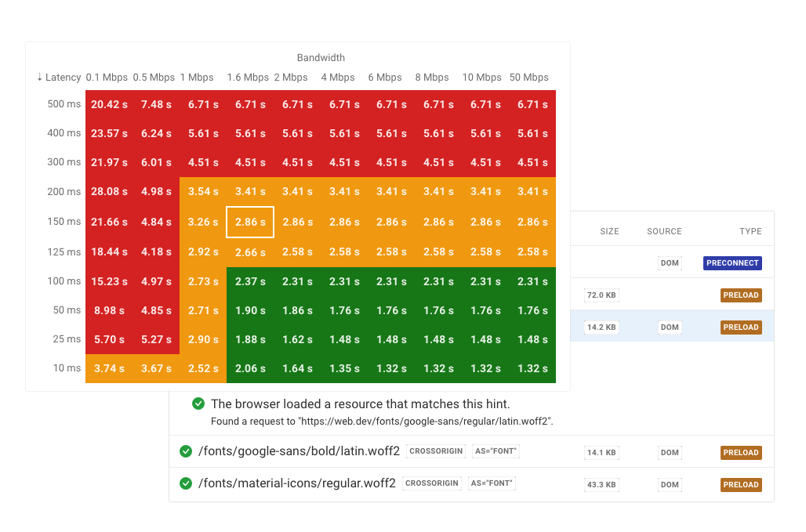The width and height of the screenshot is (806, 532).
Task: Select the 1.35 s green cell
Action: coord(344,368)
